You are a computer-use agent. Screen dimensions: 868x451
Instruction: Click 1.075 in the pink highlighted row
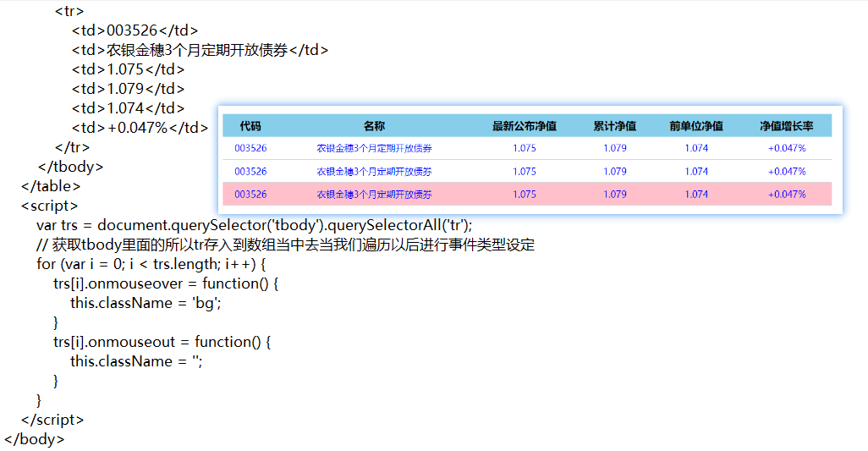(x=525, y=195)
